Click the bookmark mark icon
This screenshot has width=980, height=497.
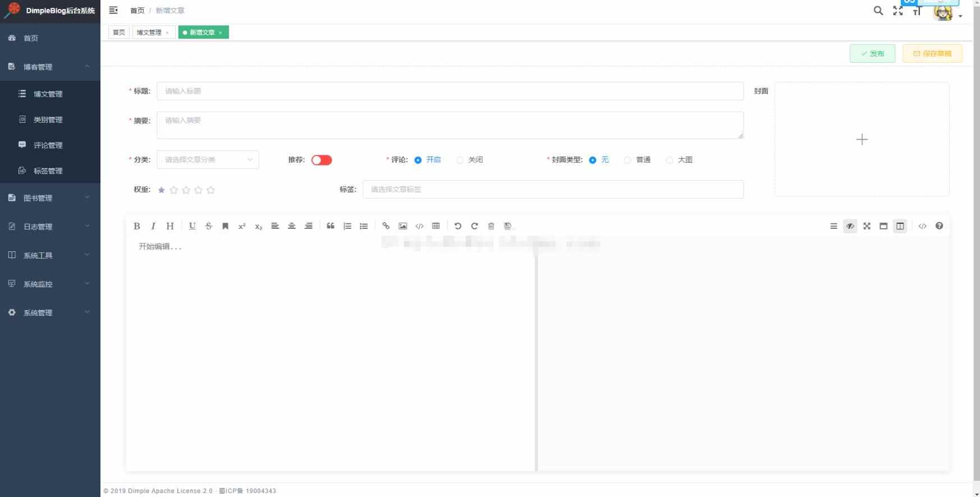226,226
